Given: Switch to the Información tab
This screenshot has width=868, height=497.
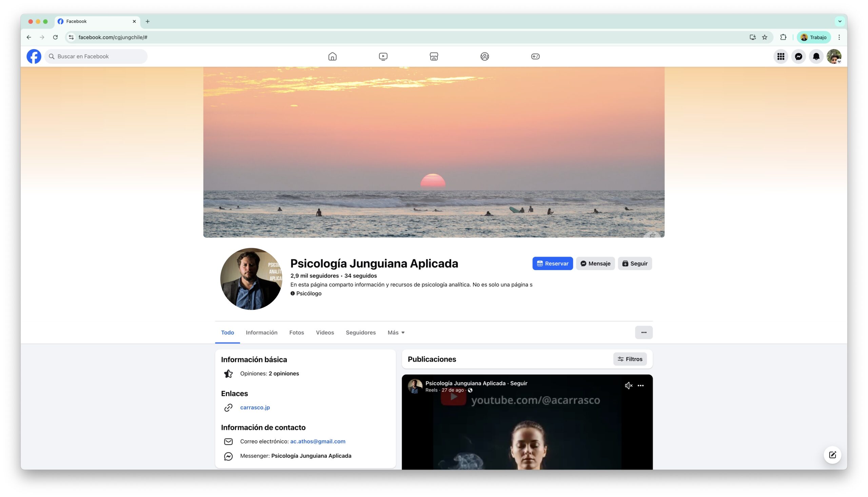Looking at the screenshot, I should pyautogui.click(x=261, y=333).
